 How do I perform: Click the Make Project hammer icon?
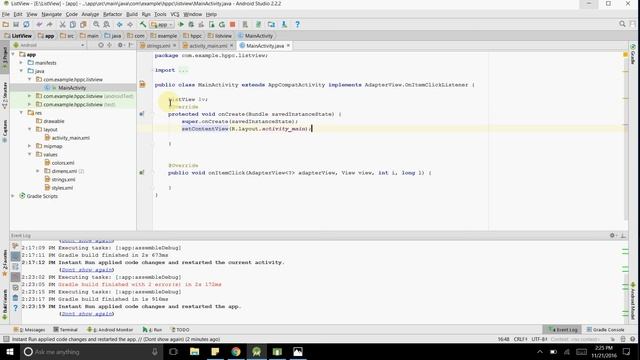143,24
